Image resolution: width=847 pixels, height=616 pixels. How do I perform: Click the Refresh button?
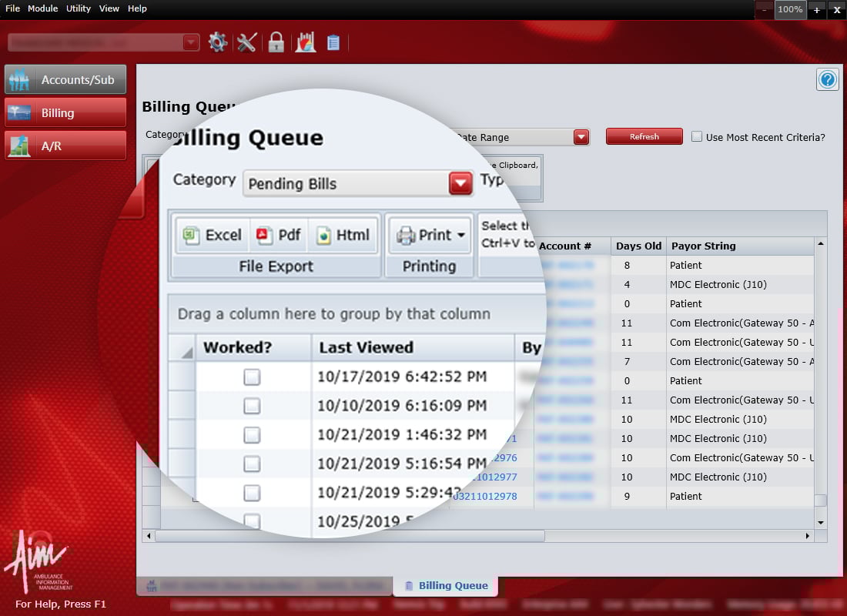[644, 136]
